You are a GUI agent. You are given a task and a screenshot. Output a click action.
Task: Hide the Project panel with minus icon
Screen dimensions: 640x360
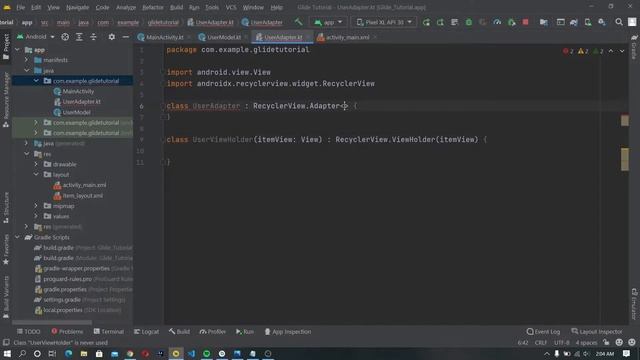click(125, 37)
